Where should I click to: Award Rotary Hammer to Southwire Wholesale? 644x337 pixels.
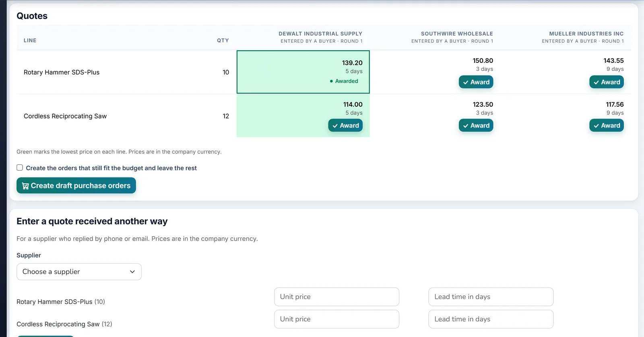click(x=476, y=82)
